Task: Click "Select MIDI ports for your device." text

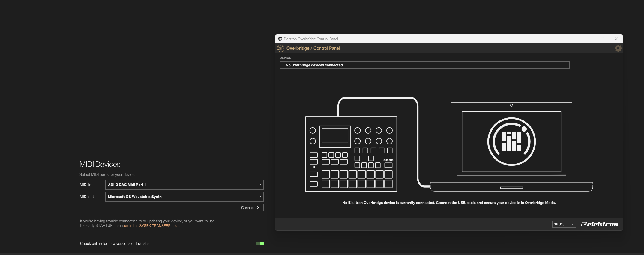Action: pos(107,175)
